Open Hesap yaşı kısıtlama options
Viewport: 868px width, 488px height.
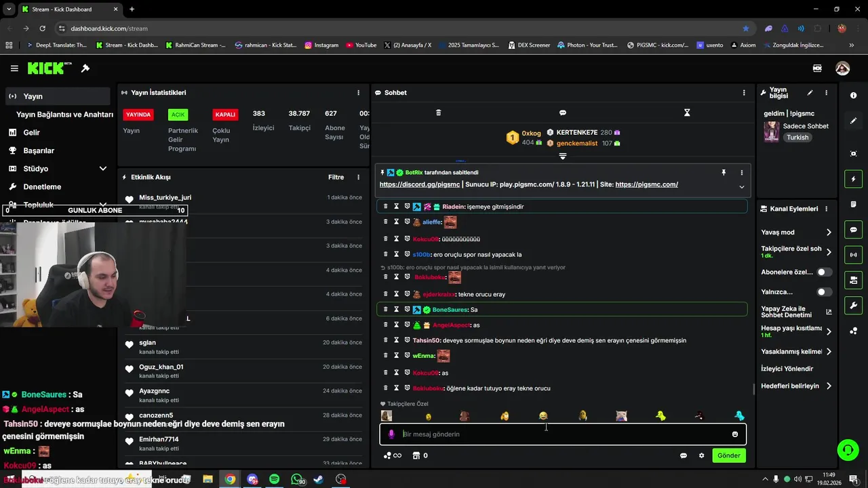829,331
